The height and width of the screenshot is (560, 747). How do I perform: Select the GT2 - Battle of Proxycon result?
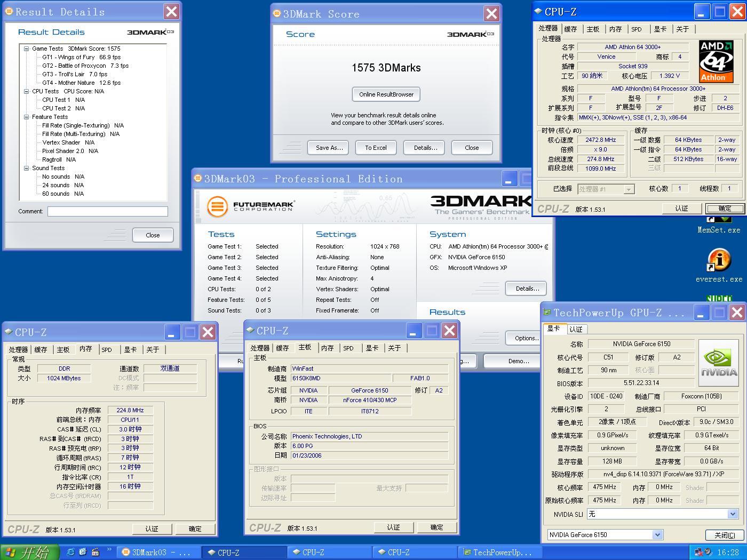85,66
